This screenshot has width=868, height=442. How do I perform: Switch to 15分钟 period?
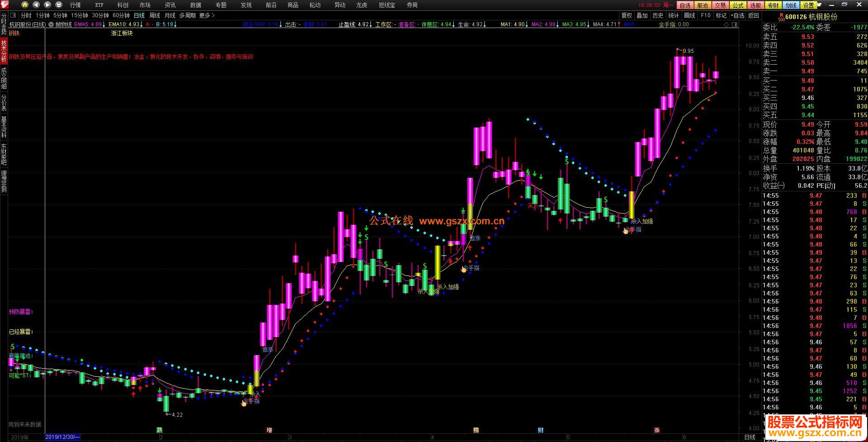pos(79,15)
